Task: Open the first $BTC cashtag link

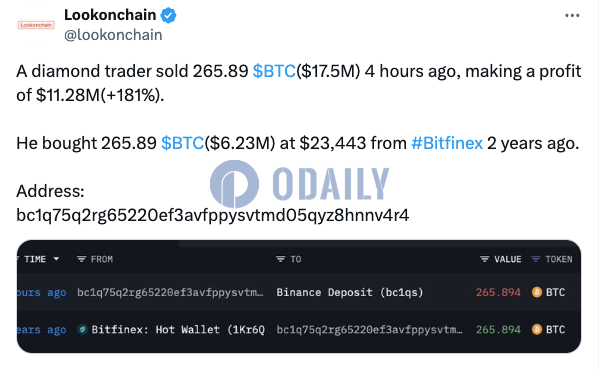Action: pos(274,71)
